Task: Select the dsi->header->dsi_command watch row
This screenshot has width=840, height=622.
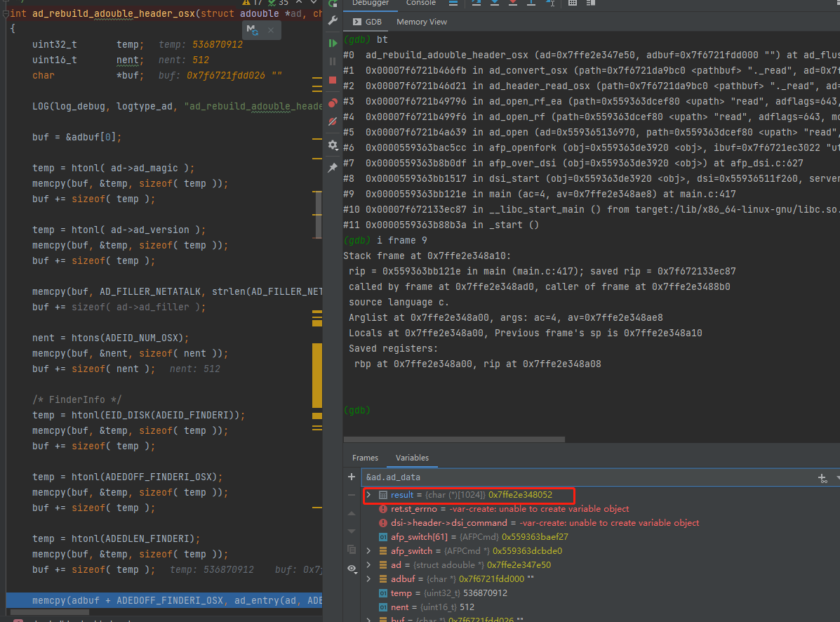Action: [601, 523]
